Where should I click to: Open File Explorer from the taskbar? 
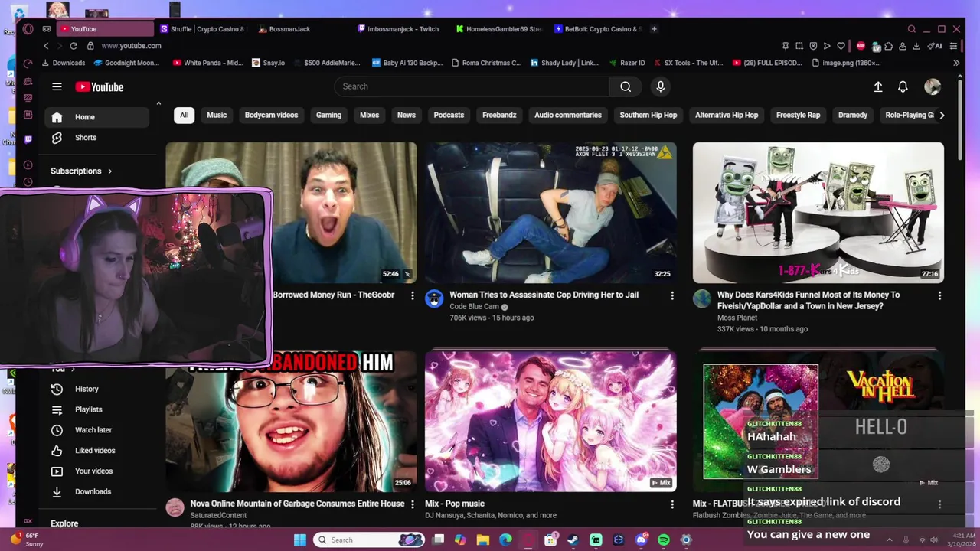482,540
